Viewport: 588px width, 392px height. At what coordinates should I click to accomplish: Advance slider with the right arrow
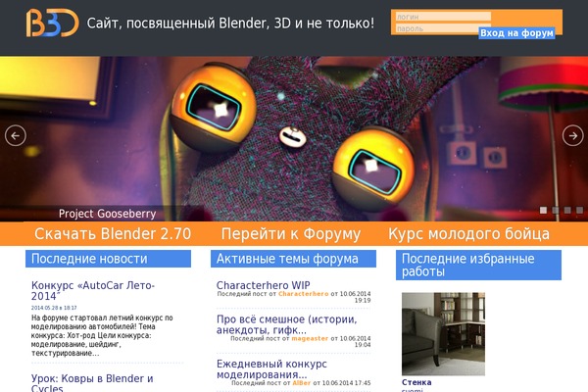pyautogui.click(x=572, y=135)
